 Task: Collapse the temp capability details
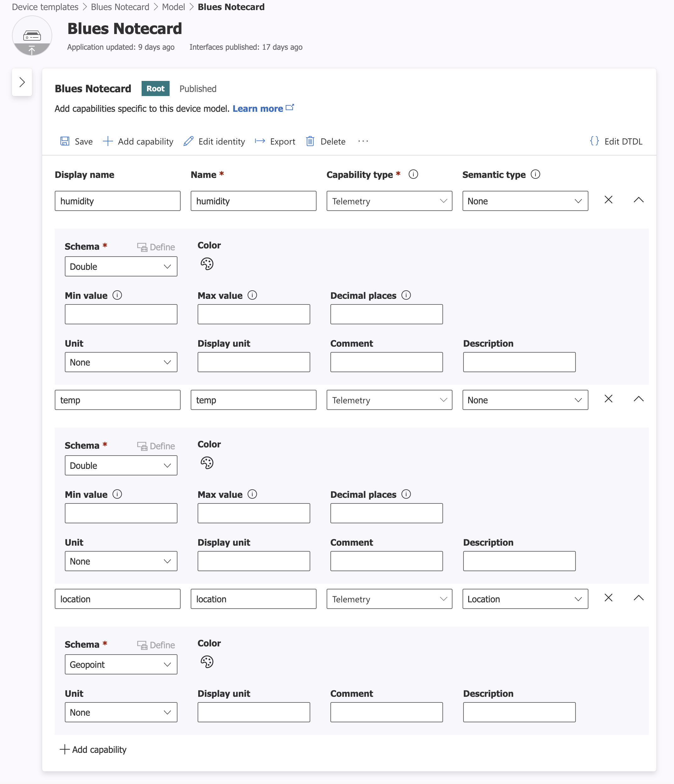pos(639,399)
